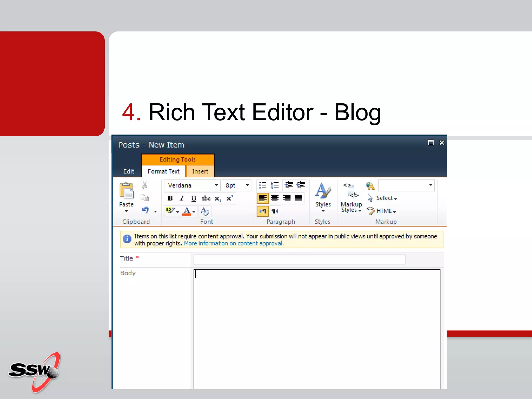This screenshot has height=399, width=532.
Task: Apply red font color
Action: [187, 211]
